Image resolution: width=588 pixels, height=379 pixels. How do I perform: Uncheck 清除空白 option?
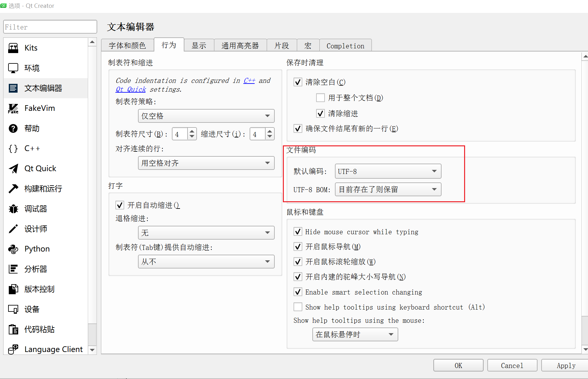tap(298, 82)
